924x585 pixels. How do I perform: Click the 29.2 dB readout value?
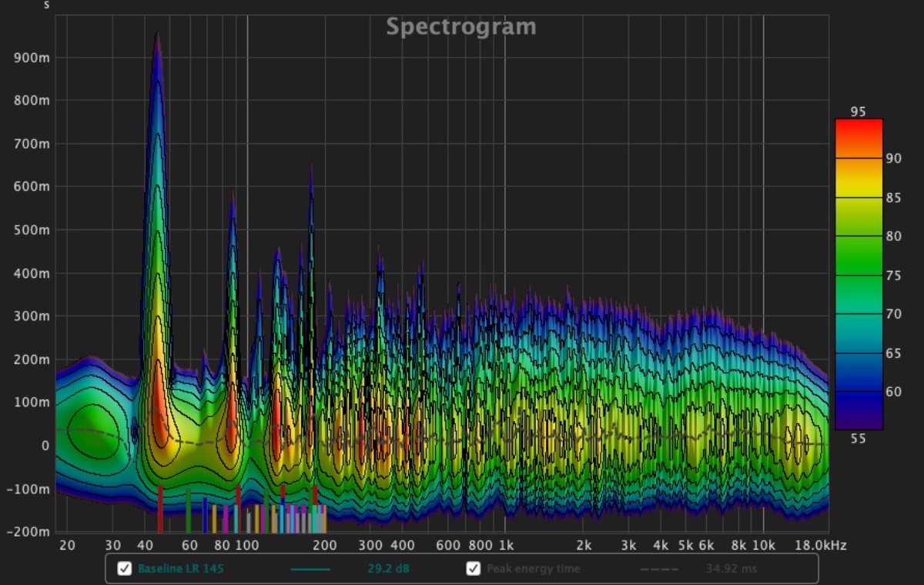(x=387, y=569)
